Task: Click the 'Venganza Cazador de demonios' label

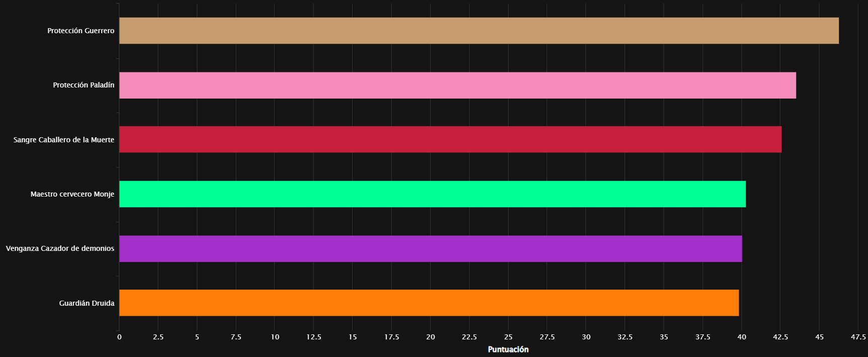Action: click(60, 248)
